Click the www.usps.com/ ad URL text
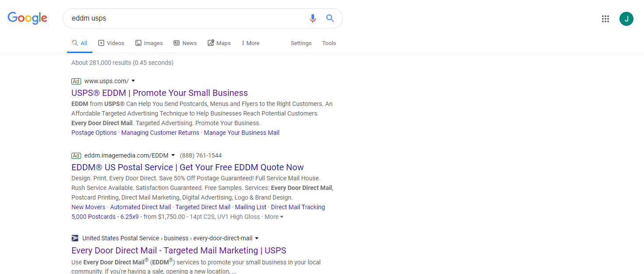Screen dimensions: 644x274 [106, 81]
